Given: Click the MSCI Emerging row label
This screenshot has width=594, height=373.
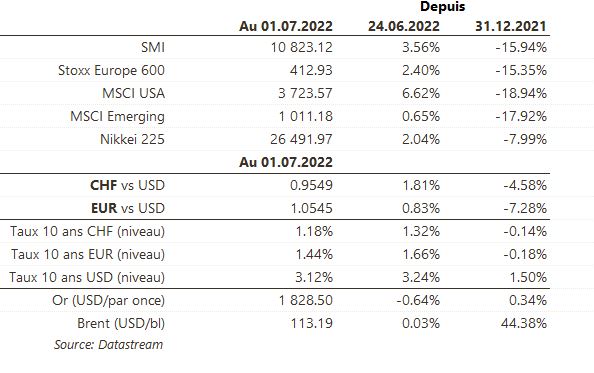Looking at the screenshot, I should [117, 117].
